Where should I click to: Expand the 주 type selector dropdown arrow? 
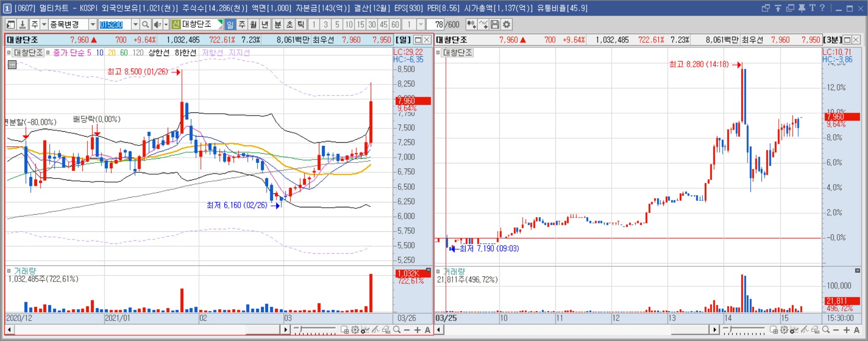pos(44,24)
